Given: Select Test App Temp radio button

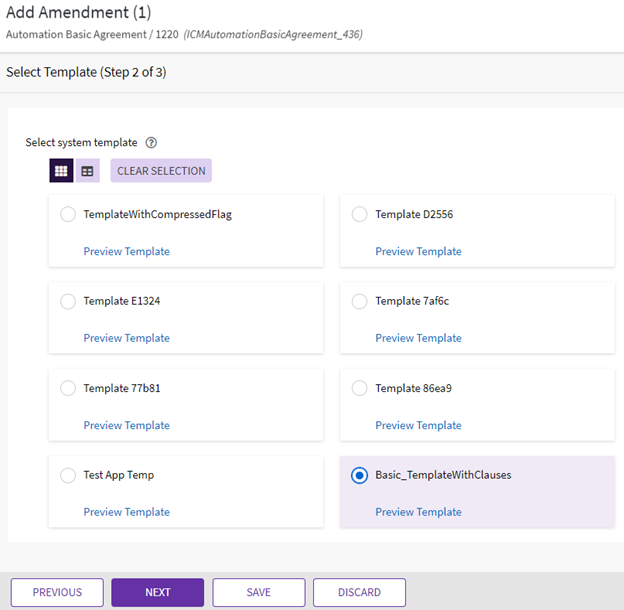Looking at the screenshot, I should coord(68,475).
